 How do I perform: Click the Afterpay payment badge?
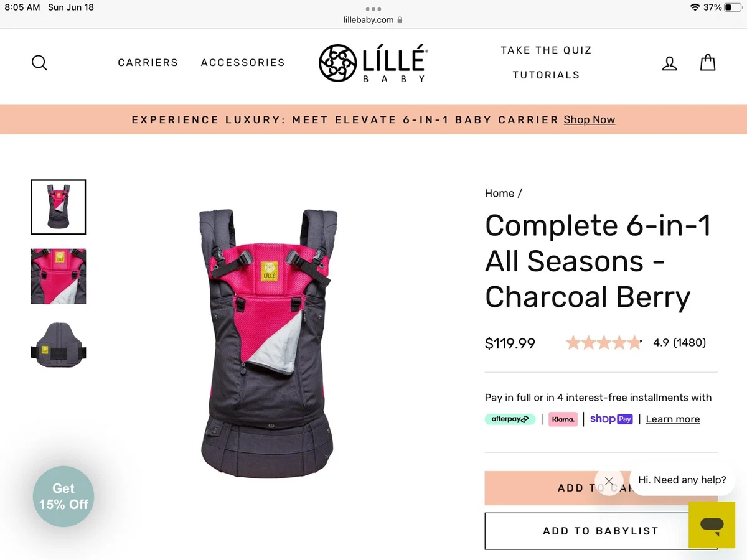pos(510,419)
